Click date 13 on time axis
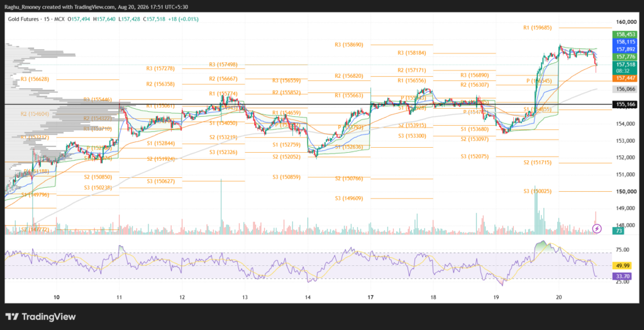 (245, 297)
